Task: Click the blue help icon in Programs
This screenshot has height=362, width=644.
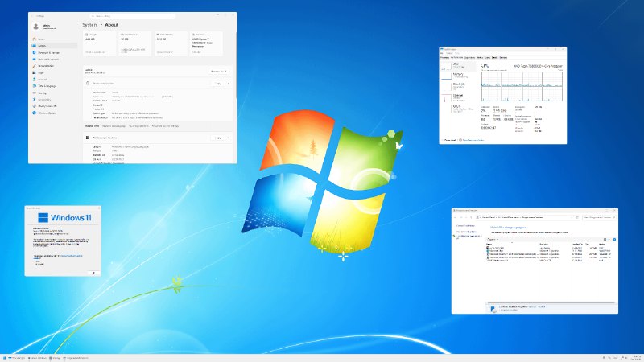Action: (614, 239)
